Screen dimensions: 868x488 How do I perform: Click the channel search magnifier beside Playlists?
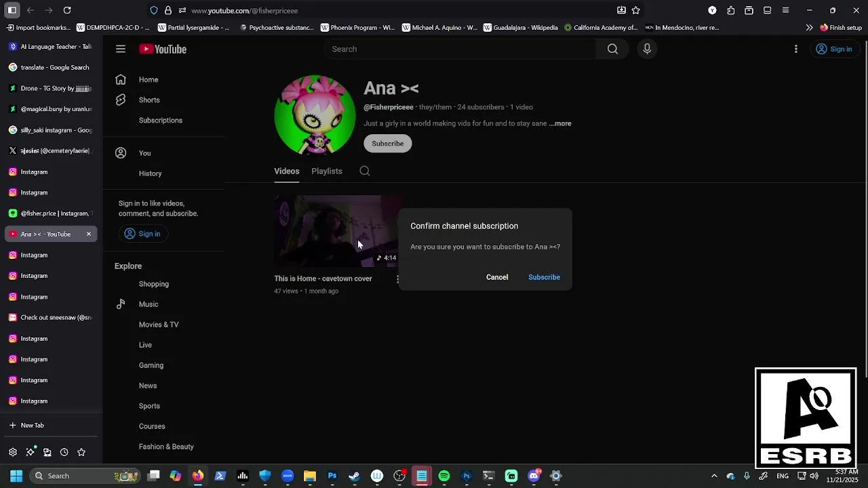pos(365,171)
